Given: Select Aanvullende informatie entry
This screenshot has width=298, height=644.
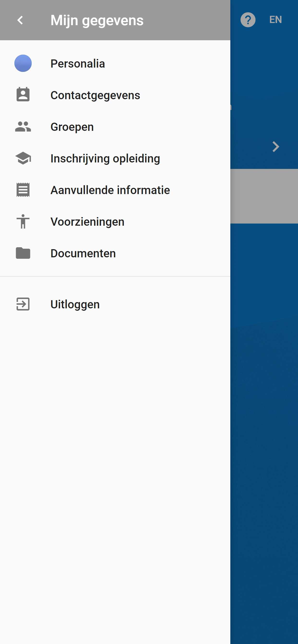Looking at the screenshot, I should (x=115, y=190).
